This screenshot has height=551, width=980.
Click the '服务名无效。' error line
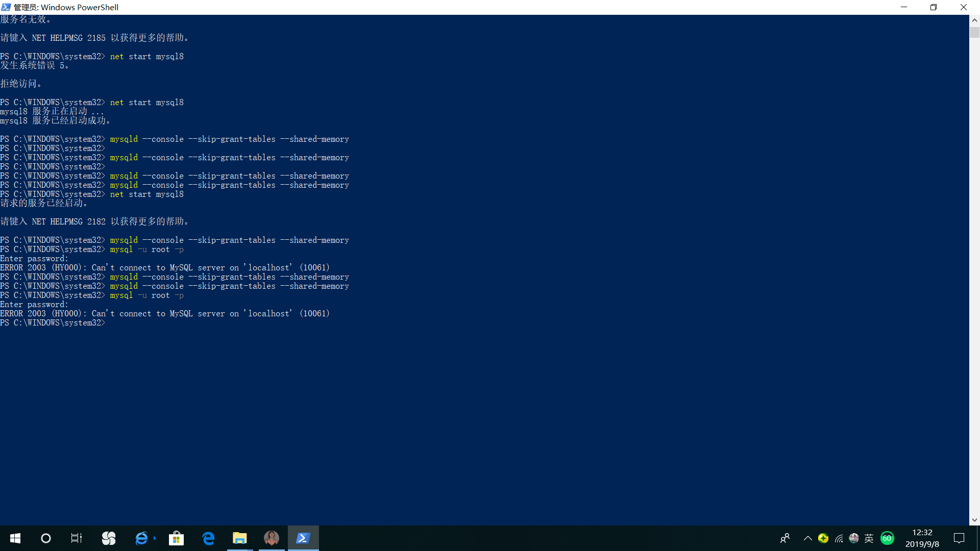click(x=26, y=19)
